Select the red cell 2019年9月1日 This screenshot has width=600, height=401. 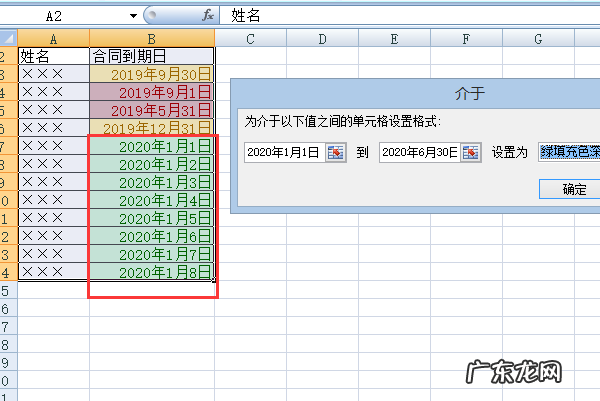click(x=151, y=92)
